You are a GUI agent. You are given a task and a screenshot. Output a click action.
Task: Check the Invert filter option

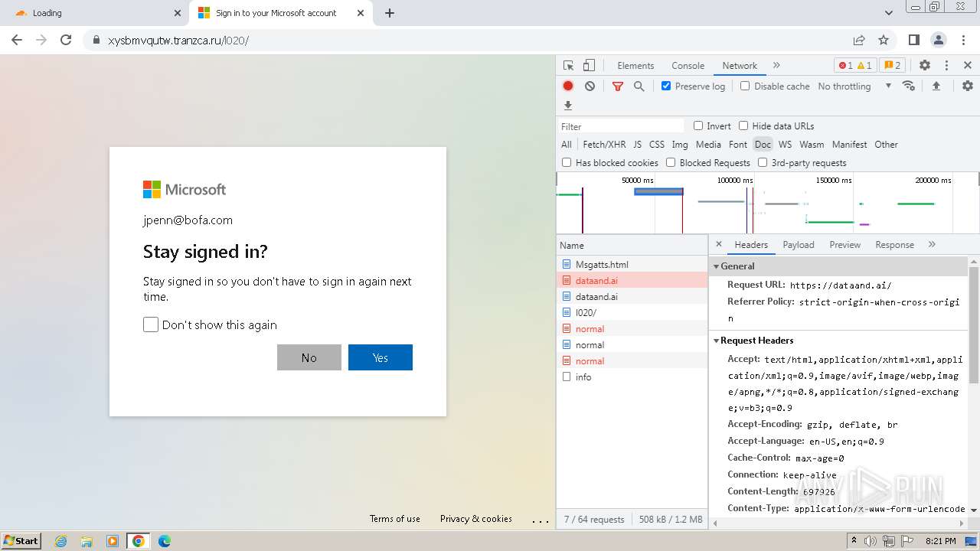pyautogui.click(x=698, y=126)
